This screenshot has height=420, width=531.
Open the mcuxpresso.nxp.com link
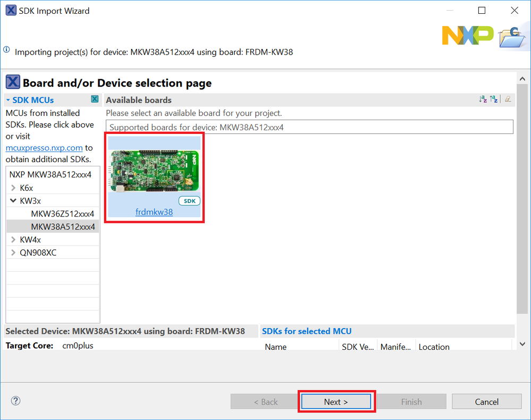(x=44, y=148)
